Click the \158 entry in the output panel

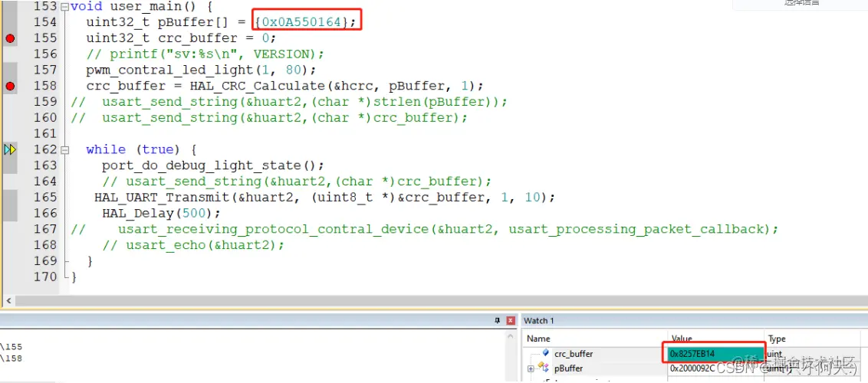tap(11, 358)
